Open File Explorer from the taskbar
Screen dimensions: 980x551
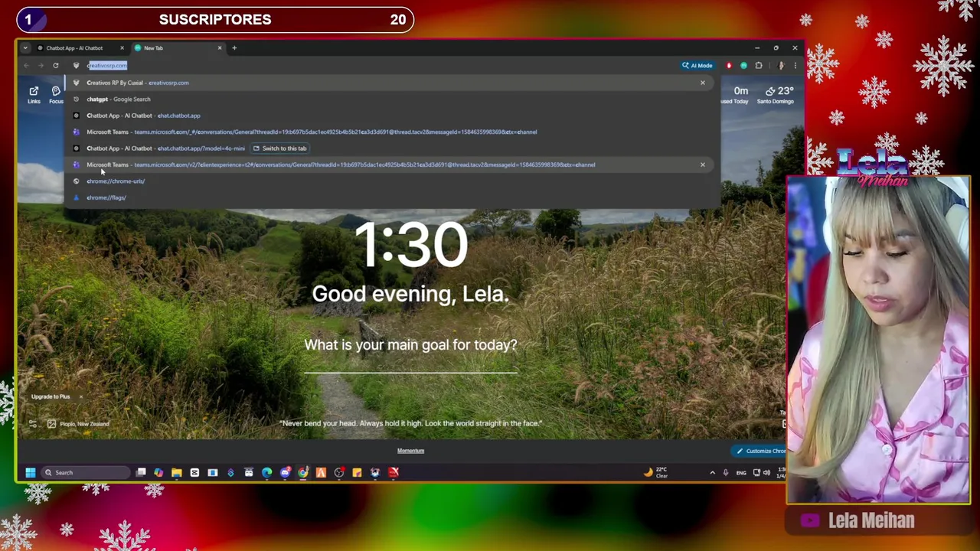click(177, 473)
